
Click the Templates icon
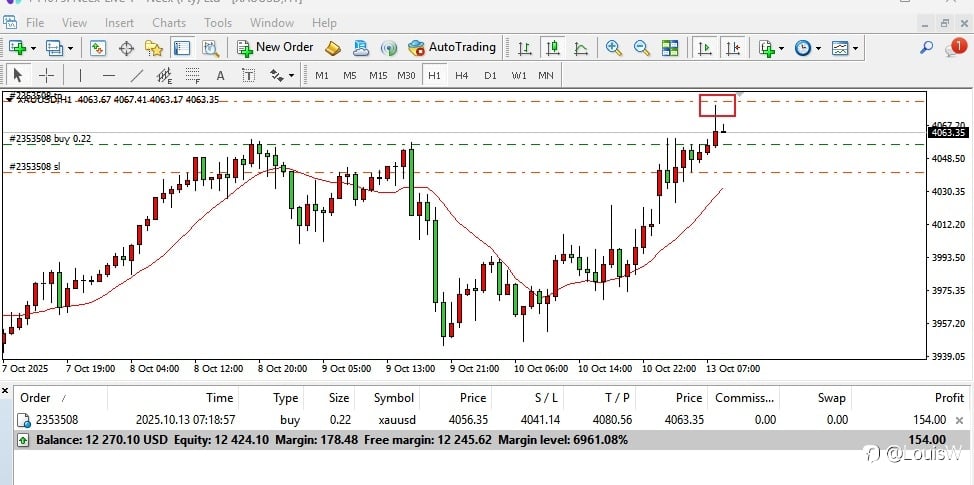click(840, 47)
